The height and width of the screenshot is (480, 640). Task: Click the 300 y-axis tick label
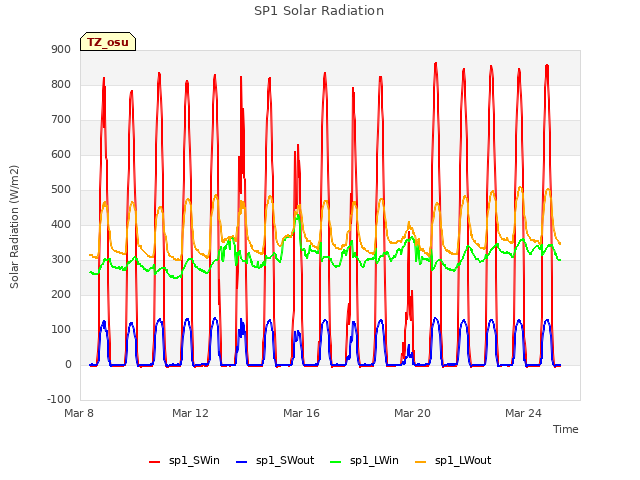61,260
